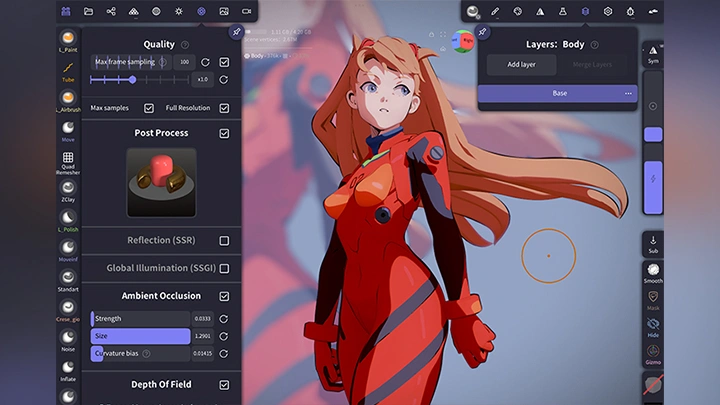
Task: Activate the Mask shortcut tool
Action: coord(653,300)
